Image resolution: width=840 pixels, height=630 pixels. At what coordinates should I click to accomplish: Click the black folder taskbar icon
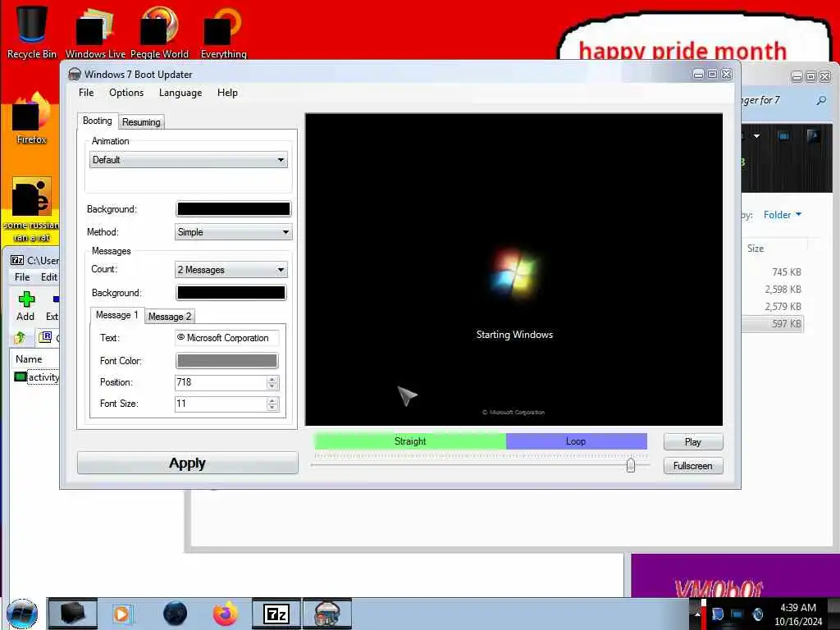73,614
